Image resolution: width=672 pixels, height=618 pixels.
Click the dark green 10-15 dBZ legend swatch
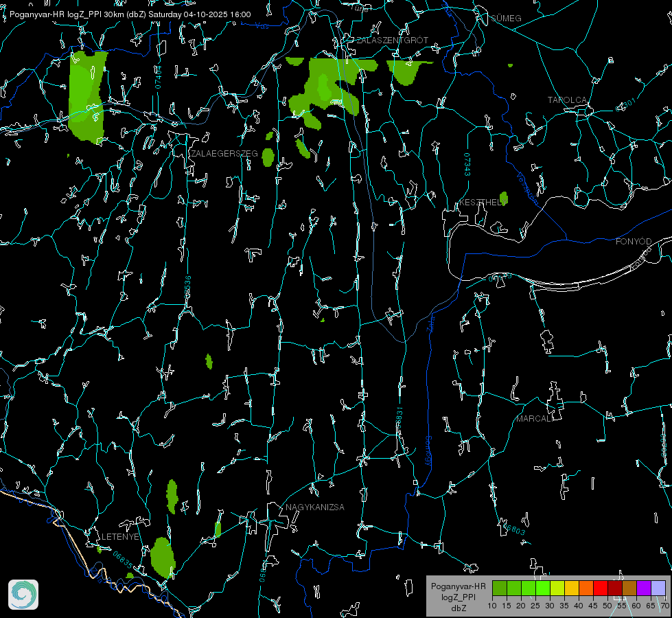(x=500, y=588)
